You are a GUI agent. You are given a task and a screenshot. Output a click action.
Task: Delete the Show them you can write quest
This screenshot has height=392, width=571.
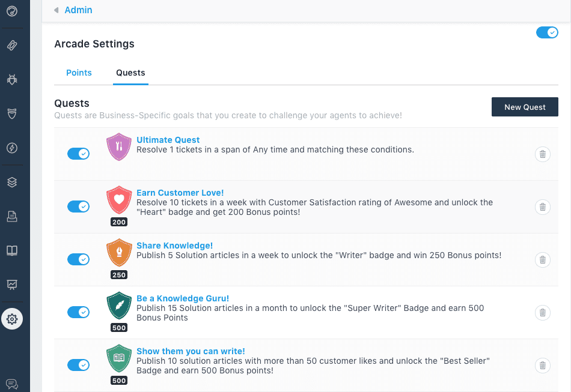click(x=543, y=365)
